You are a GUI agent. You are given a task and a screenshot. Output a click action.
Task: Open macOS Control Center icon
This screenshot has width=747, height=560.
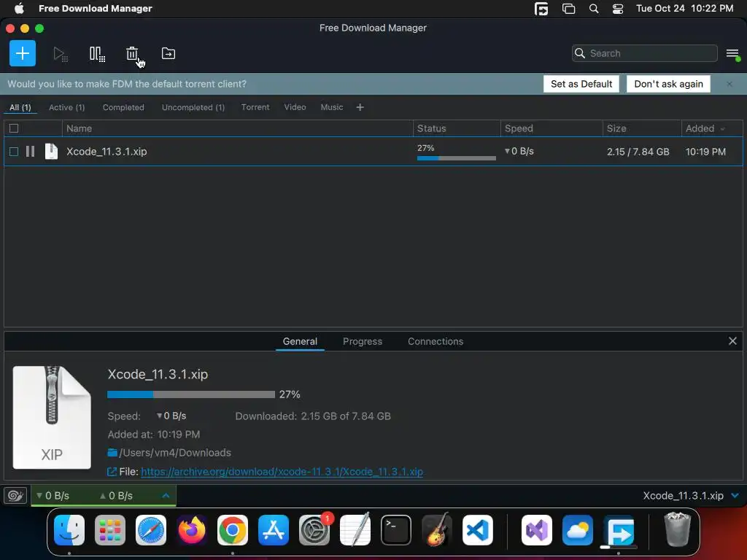pyautogui.click(x=618, y=9)
